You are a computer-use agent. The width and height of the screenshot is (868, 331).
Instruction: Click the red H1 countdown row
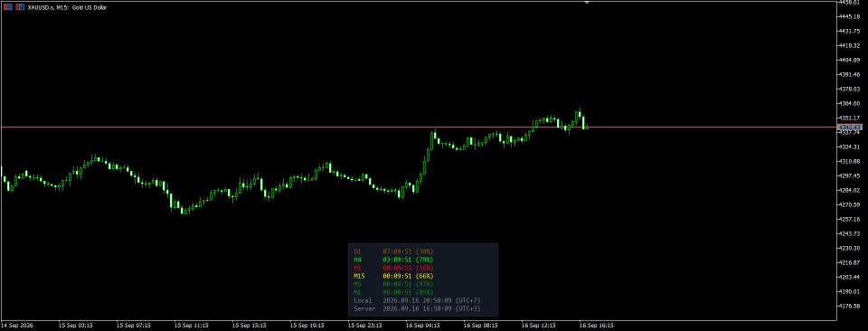click(393, 268)
